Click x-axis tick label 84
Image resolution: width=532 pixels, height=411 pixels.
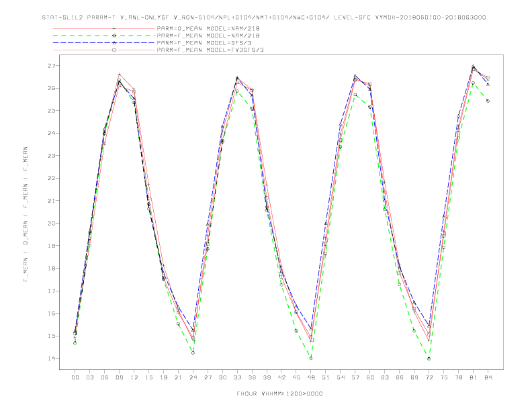pyautogui.click(x=488, y=377)
